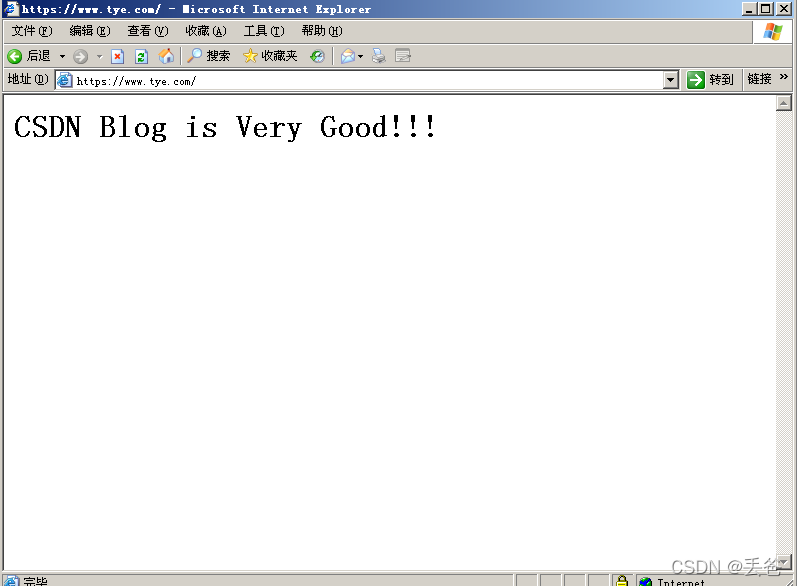Click the Internet zone globe icon
Screen dimensions: 797x586
point(645,581)
